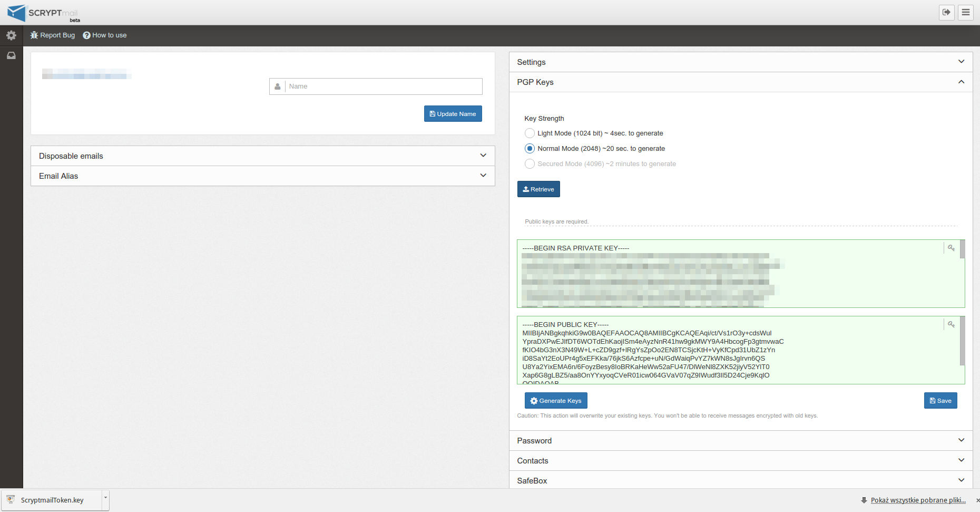Open the settings gear in sidebar
Image resolution: width=980 pixels, height=512 pixels.
pyautogui.click(x=11, y=35)
